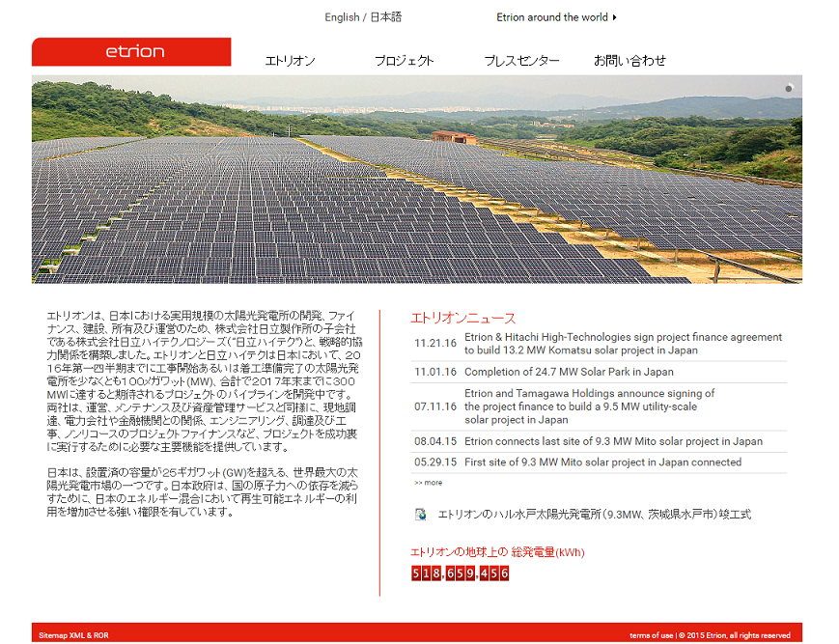
Task: Open the terms of use footer link
Action: point(651,635)
